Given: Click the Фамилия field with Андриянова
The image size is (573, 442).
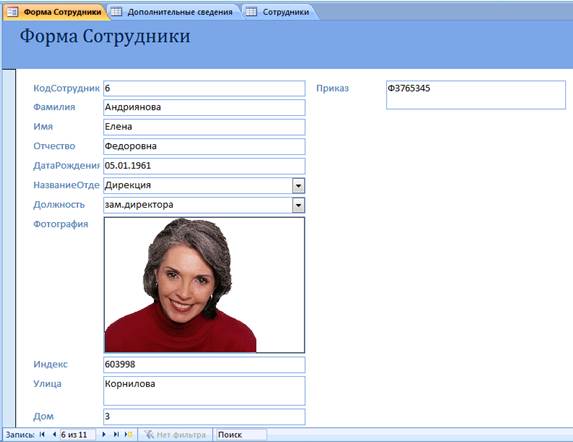Looking at the screenshot, I should [204, 107].
